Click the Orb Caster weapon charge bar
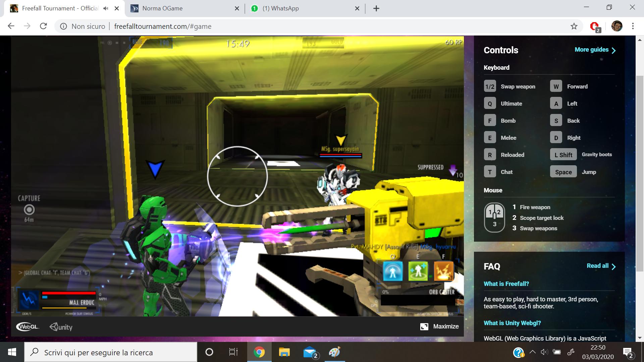 (x=418, y=301)
